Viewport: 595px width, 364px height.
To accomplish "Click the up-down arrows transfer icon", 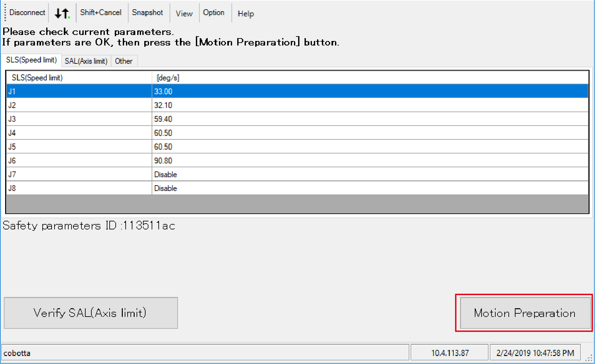I will click(x=62, y=13).
